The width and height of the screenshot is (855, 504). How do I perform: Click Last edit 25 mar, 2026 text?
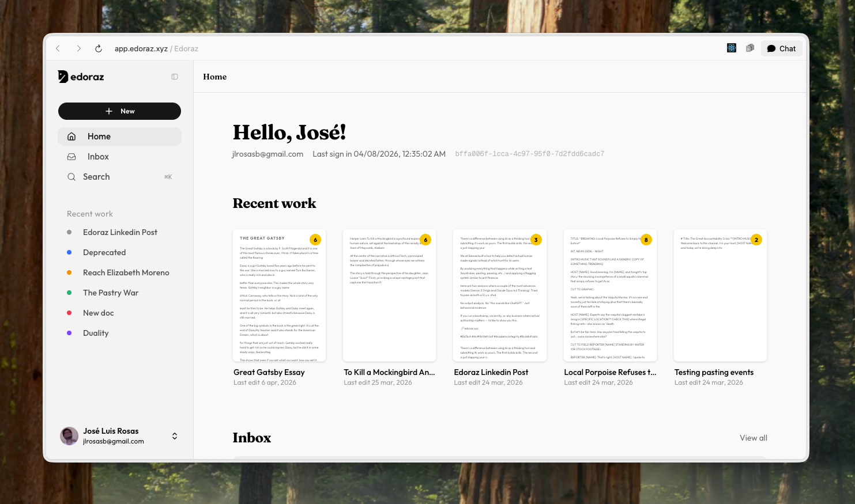point(378,382)
